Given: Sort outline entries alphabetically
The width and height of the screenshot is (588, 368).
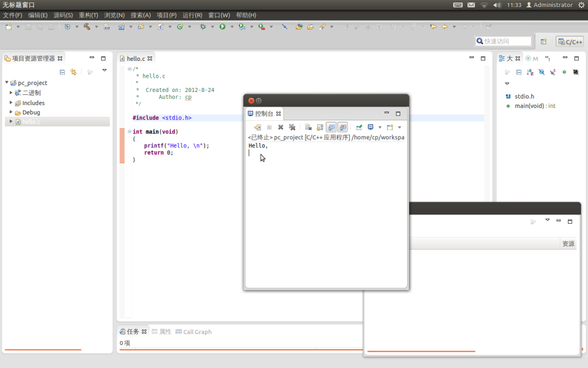Looking at the screenshot, I should point(530,72).
